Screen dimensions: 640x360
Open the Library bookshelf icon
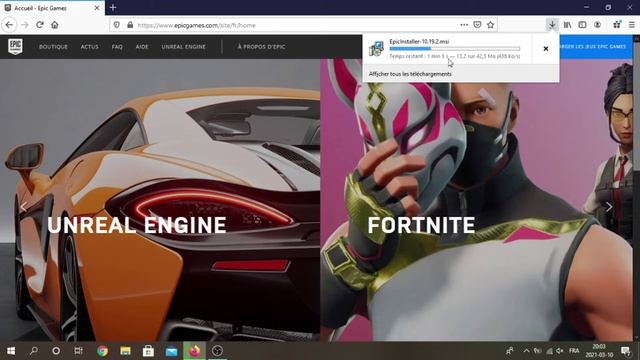pyautogui.click(x=567, y=25)
